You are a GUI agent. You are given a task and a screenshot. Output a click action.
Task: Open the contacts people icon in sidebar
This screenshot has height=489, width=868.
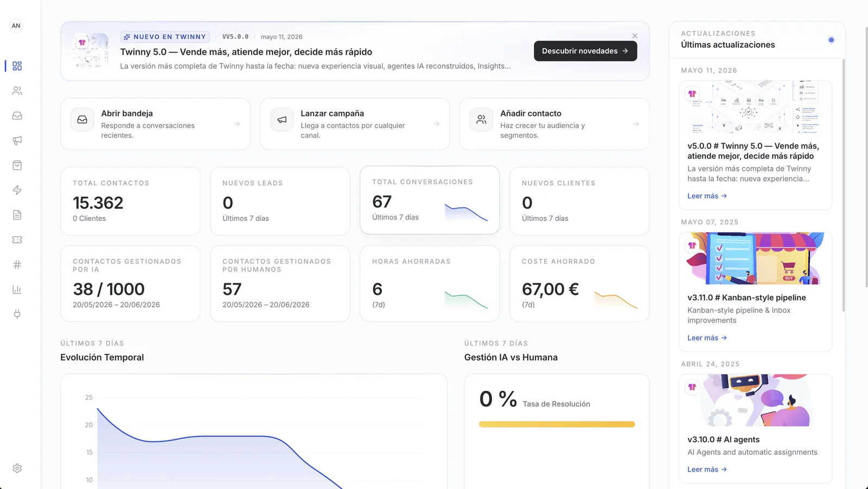click(x=17, y=91)
